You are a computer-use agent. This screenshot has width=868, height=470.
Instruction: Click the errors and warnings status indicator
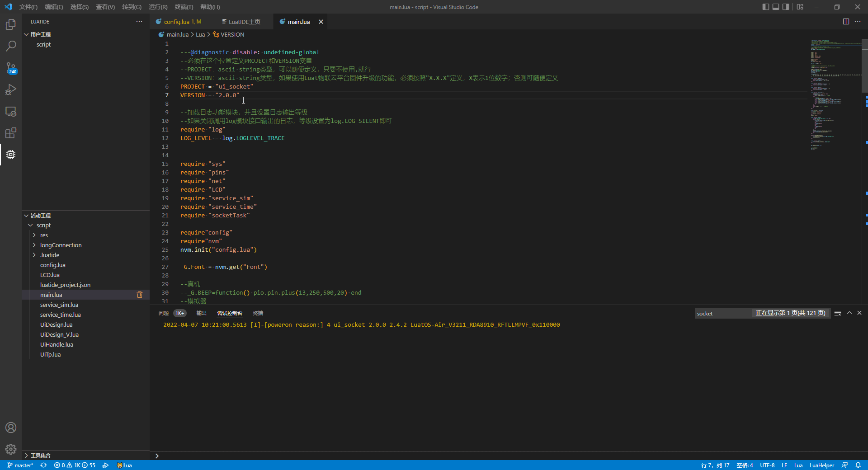click(x=75, y=465)
